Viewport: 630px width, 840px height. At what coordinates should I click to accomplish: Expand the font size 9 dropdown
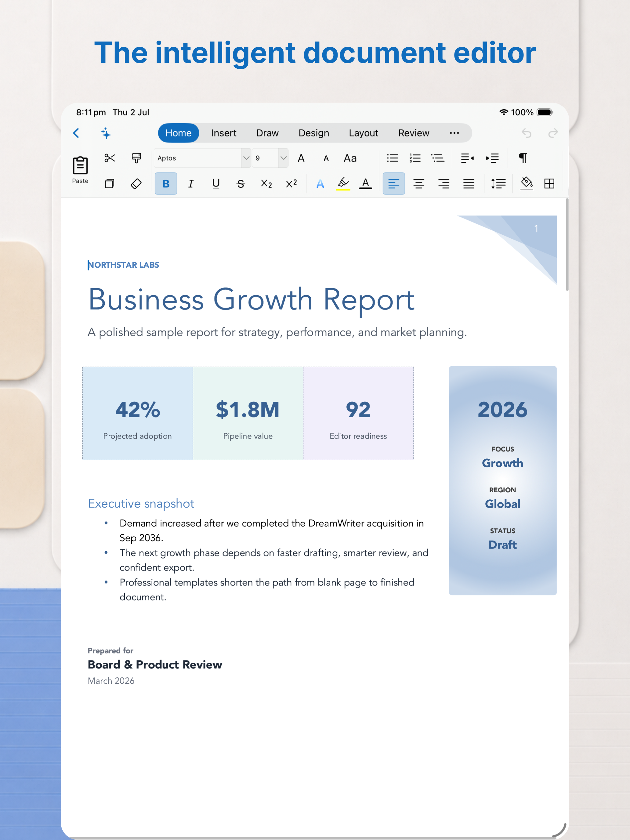point(283,158)
